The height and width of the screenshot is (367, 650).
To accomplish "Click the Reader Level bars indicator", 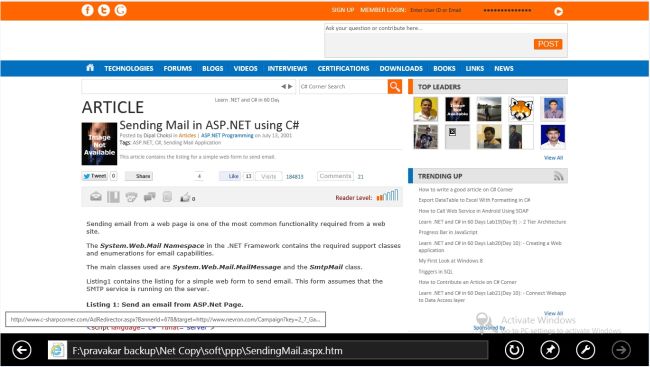I will [387, 195].
